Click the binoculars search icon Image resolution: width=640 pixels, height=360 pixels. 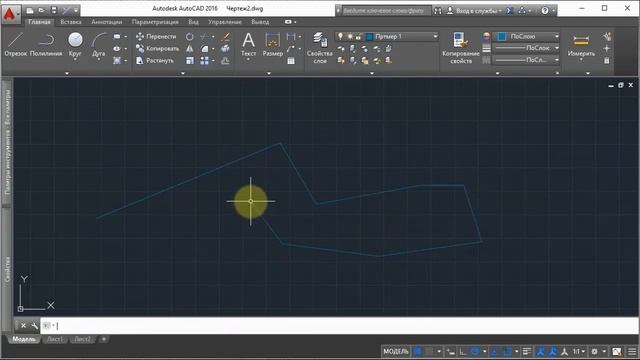point(438,11)
